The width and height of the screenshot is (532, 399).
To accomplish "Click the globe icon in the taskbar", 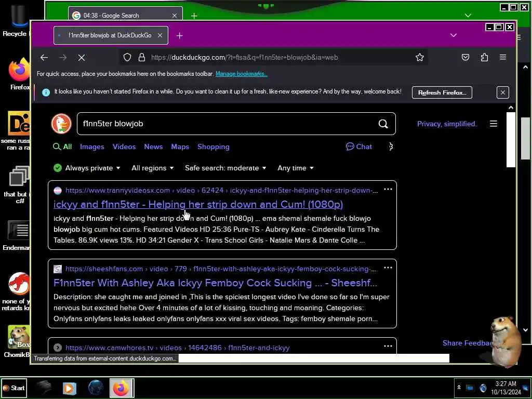I will coord(96,388).
